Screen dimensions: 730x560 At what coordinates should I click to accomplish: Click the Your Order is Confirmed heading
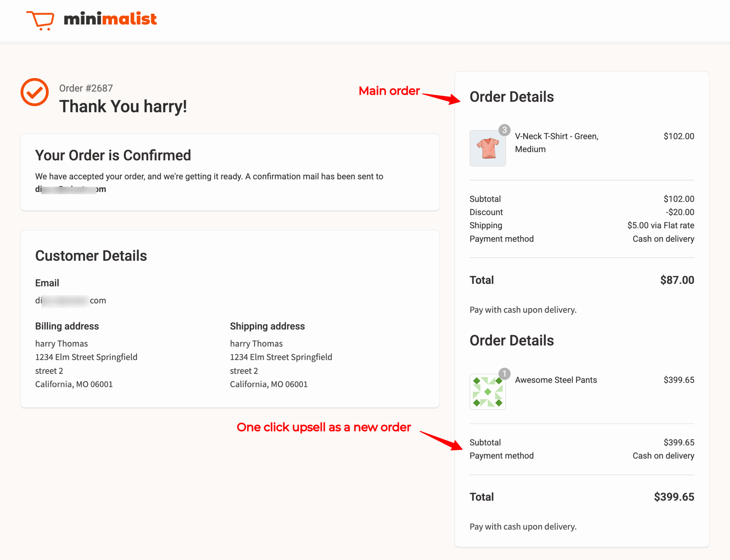(x=113, y=155)
